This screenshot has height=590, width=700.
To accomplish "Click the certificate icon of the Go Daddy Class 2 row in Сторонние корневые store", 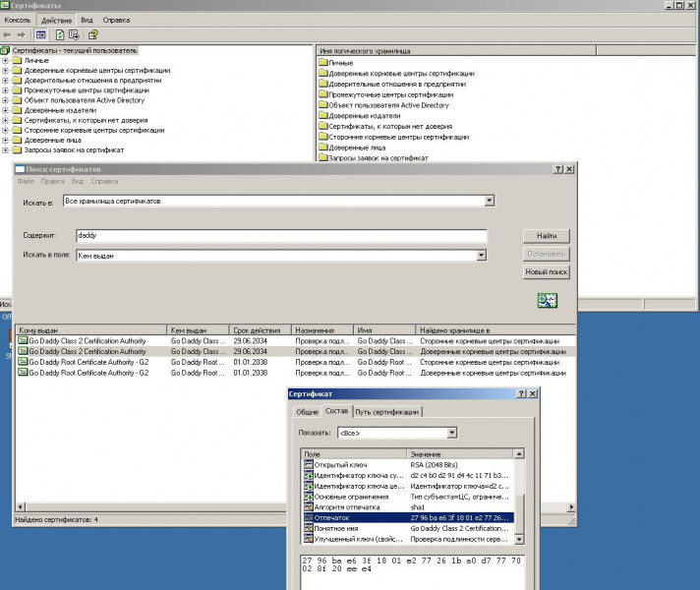I will pyautogui.click(x=23, y=340).
